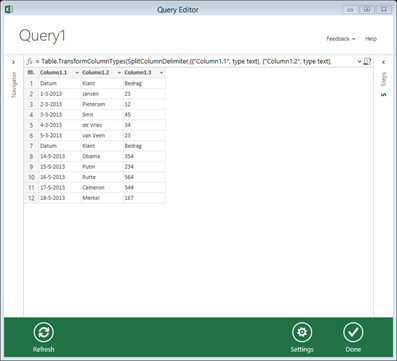
Task: Click the cell 'van Veen'
Action: pos(102,136)
